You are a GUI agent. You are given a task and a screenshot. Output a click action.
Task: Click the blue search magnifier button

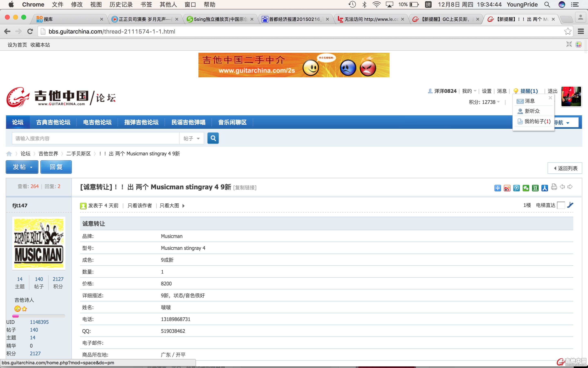tap(213, 138)
